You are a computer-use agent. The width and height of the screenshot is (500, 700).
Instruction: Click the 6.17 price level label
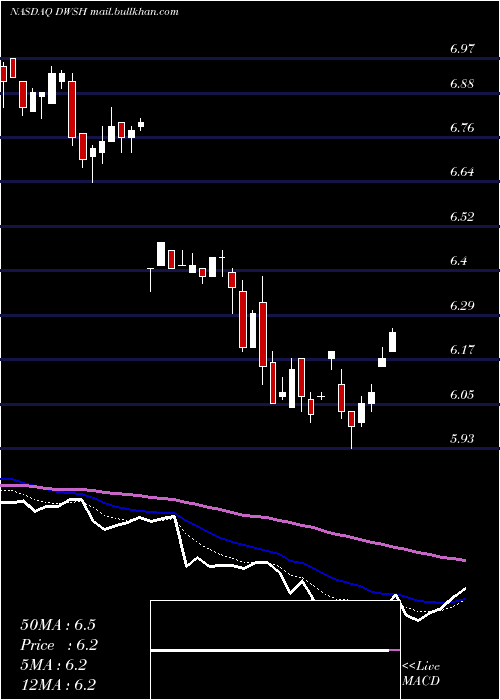[463, 350]
